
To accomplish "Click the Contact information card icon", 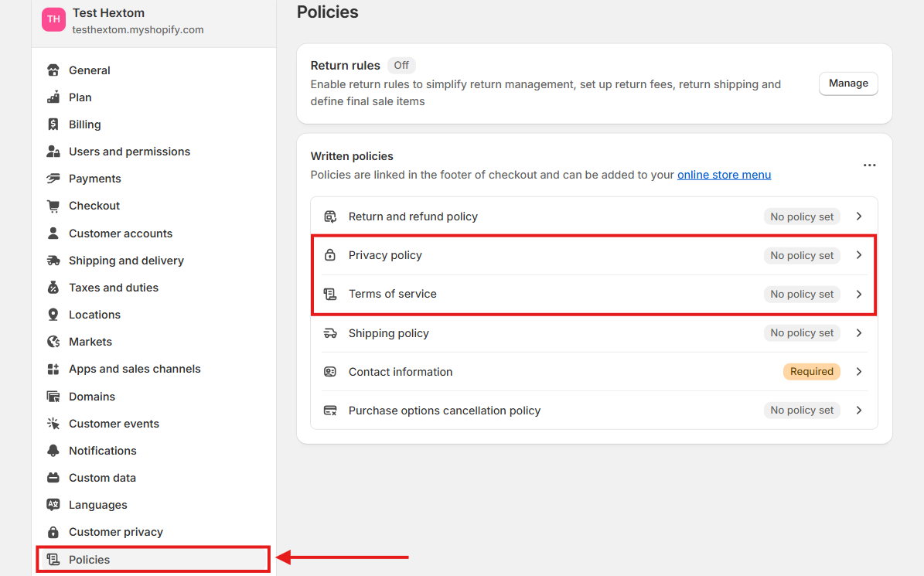I will [x=330, y=372].
